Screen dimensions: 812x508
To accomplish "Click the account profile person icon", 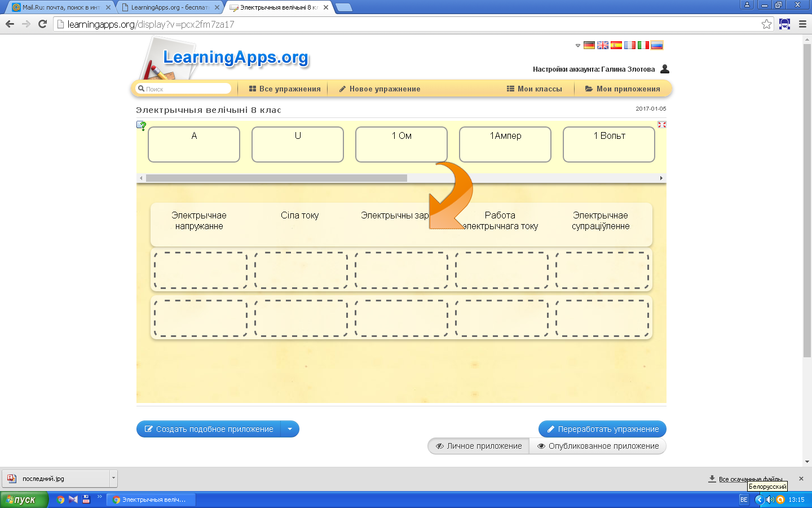I will [665, 69].
